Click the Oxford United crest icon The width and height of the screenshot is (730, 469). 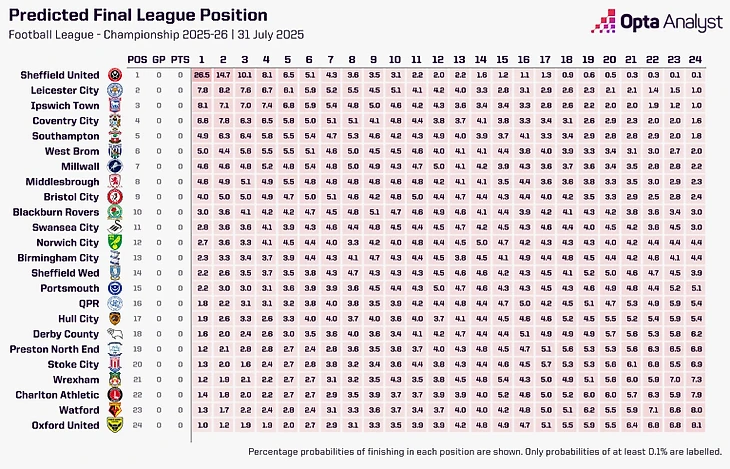[115, 425]
